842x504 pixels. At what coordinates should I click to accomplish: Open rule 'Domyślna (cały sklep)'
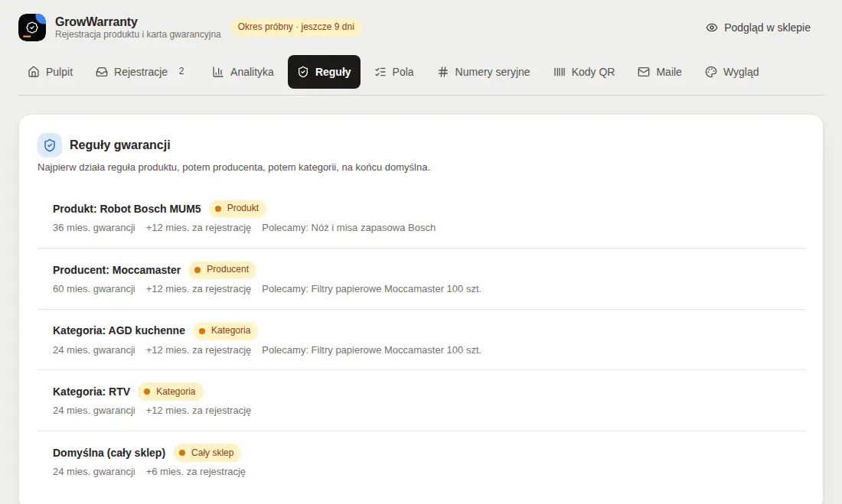422,462
